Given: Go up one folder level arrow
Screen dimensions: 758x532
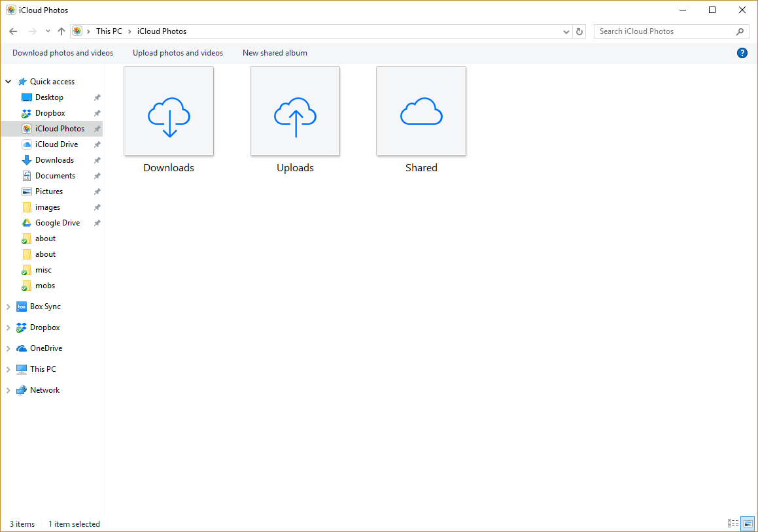Looking at the screenshot, I should (x=61, y=31).
